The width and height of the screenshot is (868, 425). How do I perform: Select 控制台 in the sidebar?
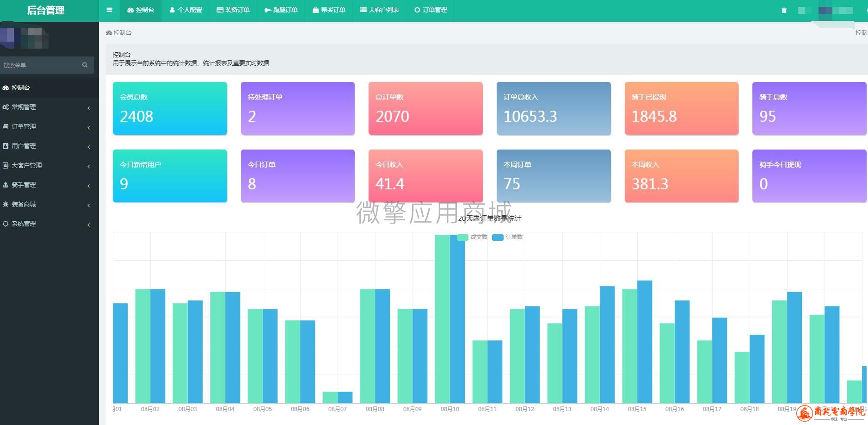[x=49, y=87]
